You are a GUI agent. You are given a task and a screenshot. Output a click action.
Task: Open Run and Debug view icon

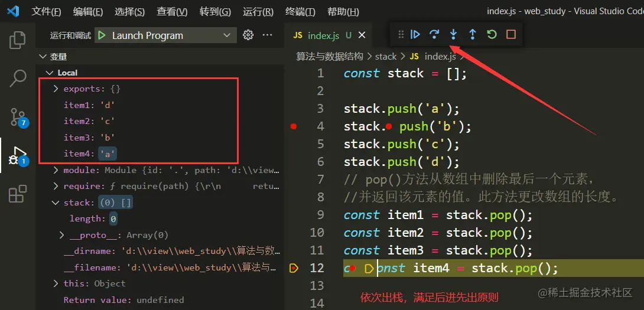[x=18, y=156]
